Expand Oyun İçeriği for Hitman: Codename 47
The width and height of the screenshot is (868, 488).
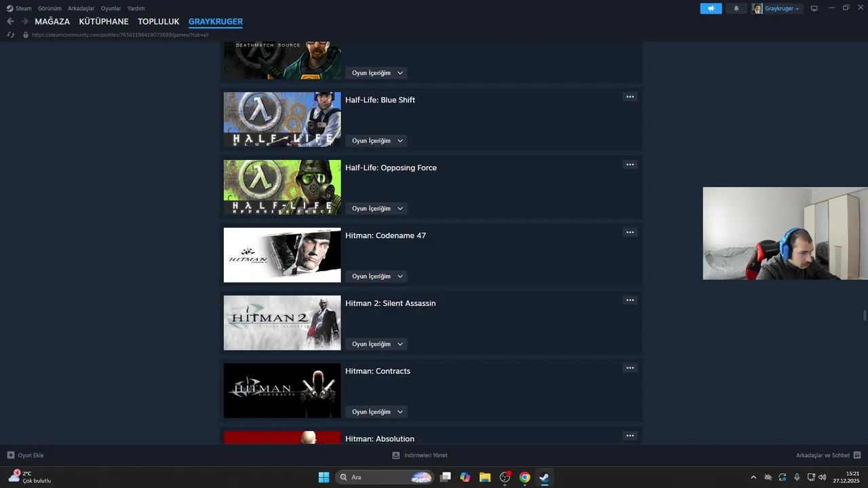click(x=376, y=277)
